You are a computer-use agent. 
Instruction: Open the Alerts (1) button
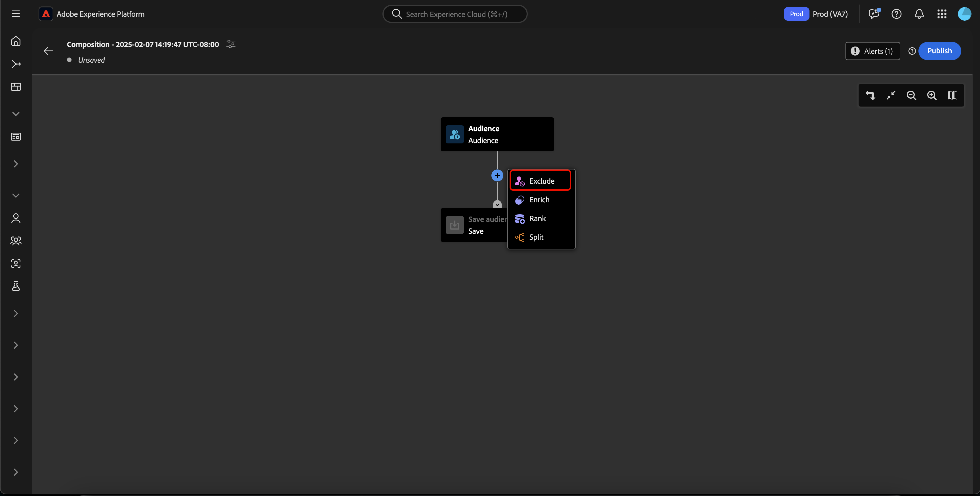point(872,51)
